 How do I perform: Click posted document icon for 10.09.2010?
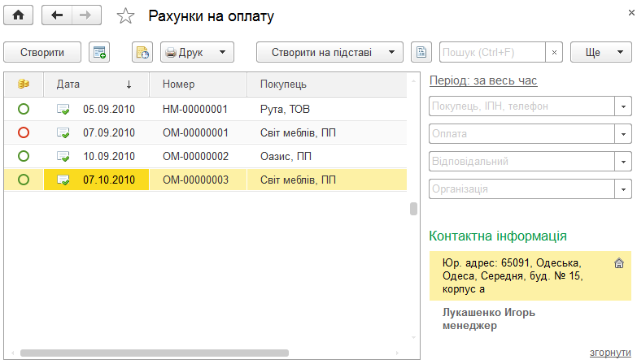63,156
